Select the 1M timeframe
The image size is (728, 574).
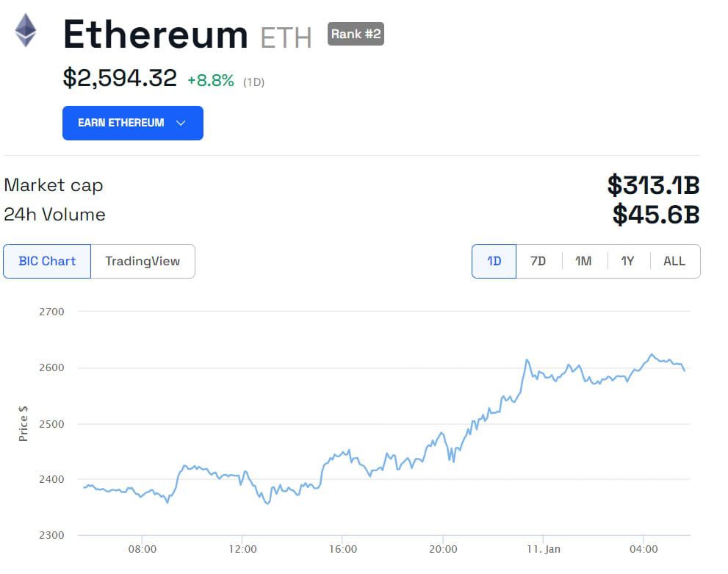point(583,261)
